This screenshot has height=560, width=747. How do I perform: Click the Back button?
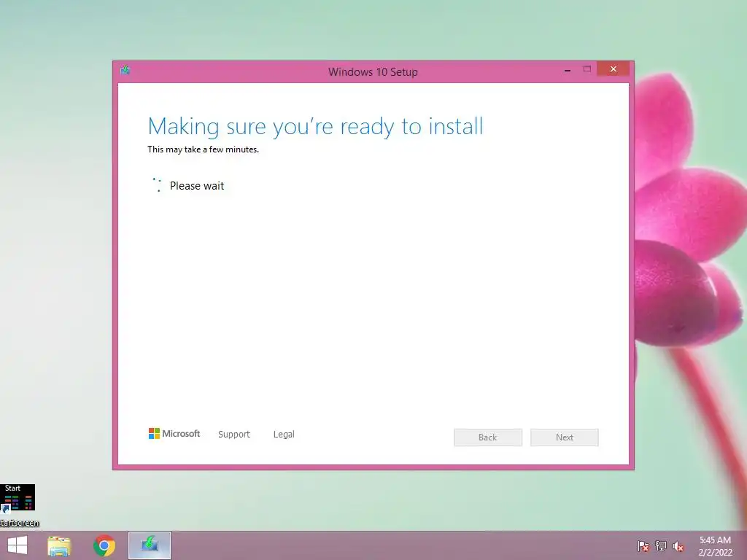(x=488, y=437)
